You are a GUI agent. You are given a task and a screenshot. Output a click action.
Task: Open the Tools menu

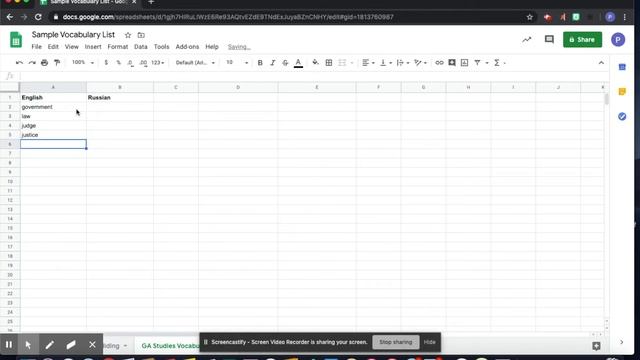pos(161,47)
